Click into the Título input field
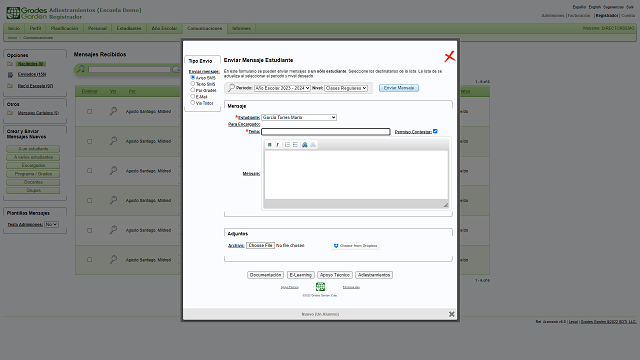Viewport: 640px width, 360px height. click(326, 131)
